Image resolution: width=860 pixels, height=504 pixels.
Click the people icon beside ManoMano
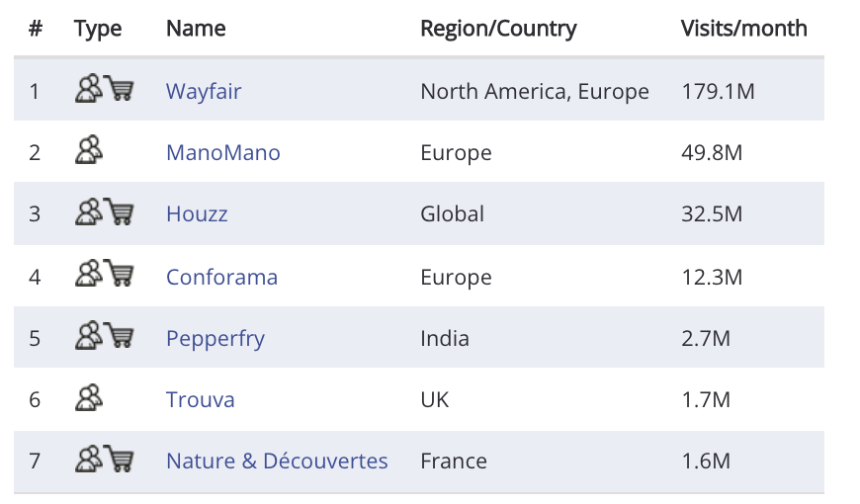[89, 150]
